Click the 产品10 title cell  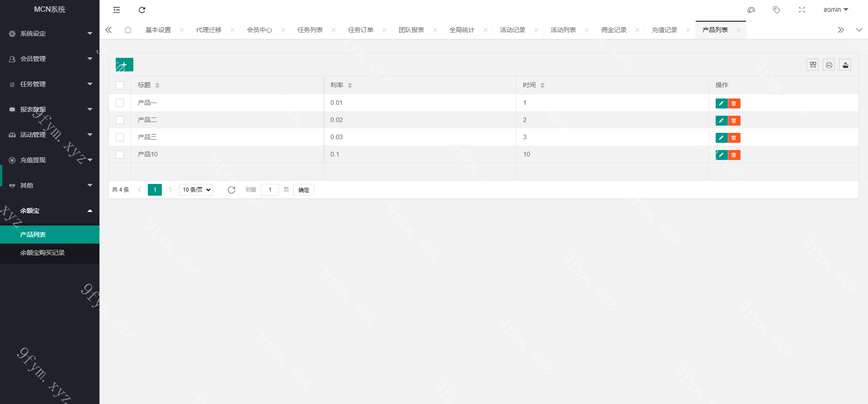click(227, 154)
